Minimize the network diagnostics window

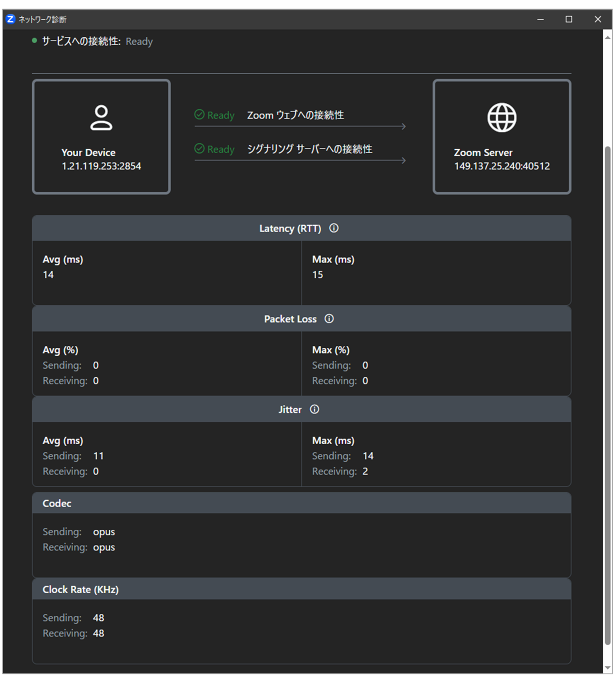point(540,19)
